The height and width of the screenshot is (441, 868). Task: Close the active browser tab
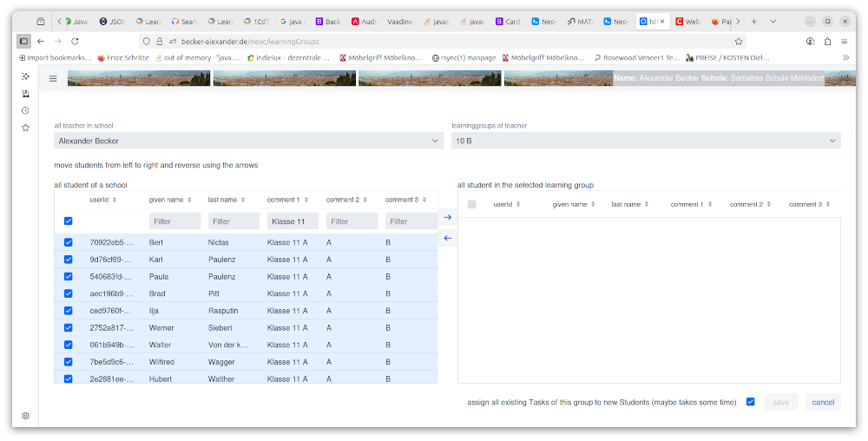[662, 22]
